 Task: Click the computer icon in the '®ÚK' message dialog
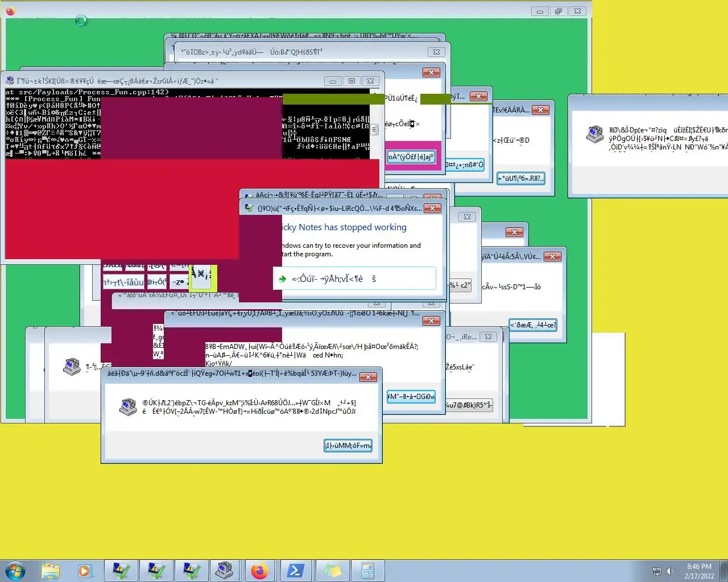pos(128,407)
